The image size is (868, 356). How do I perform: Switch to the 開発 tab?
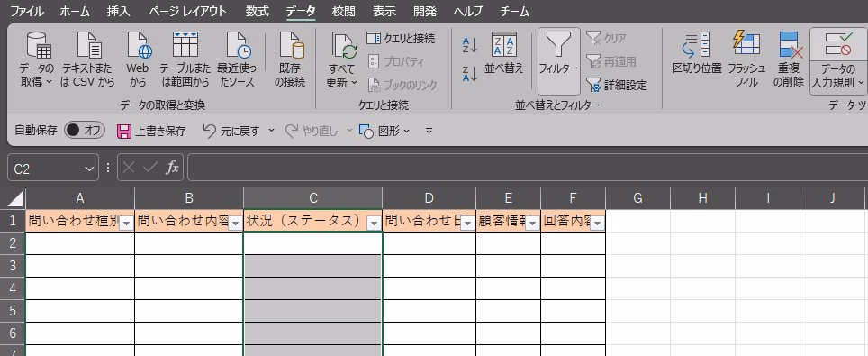(x=425, y=11)
